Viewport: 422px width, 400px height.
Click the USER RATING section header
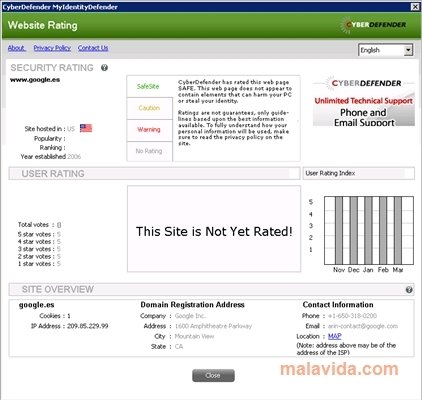pyautogui.click(x=154, y=174)
